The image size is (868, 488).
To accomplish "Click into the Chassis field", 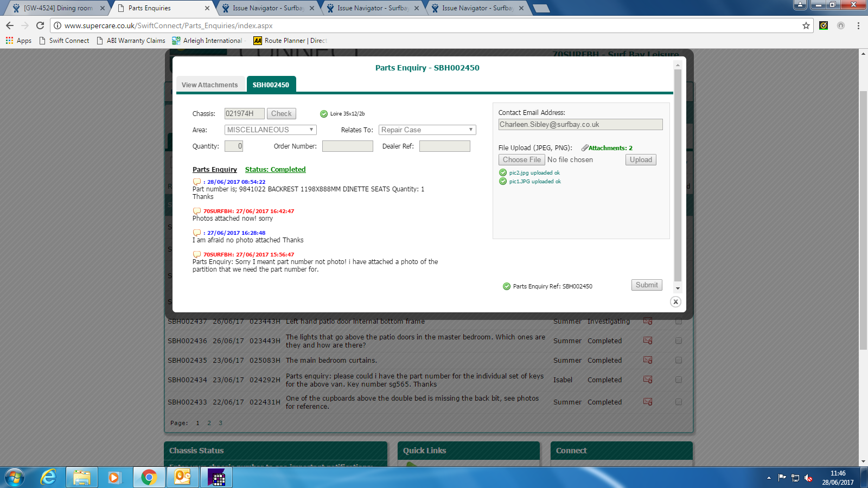I will point(245,114).
